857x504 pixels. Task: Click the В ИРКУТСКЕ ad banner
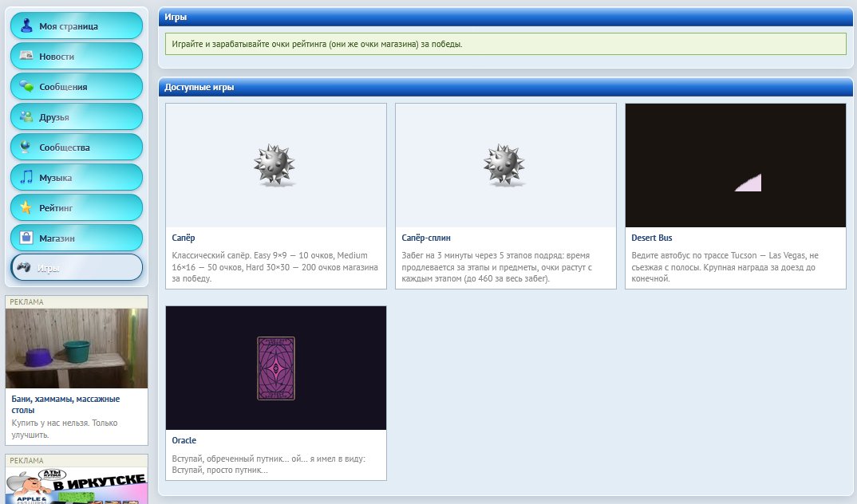(77, 486)
